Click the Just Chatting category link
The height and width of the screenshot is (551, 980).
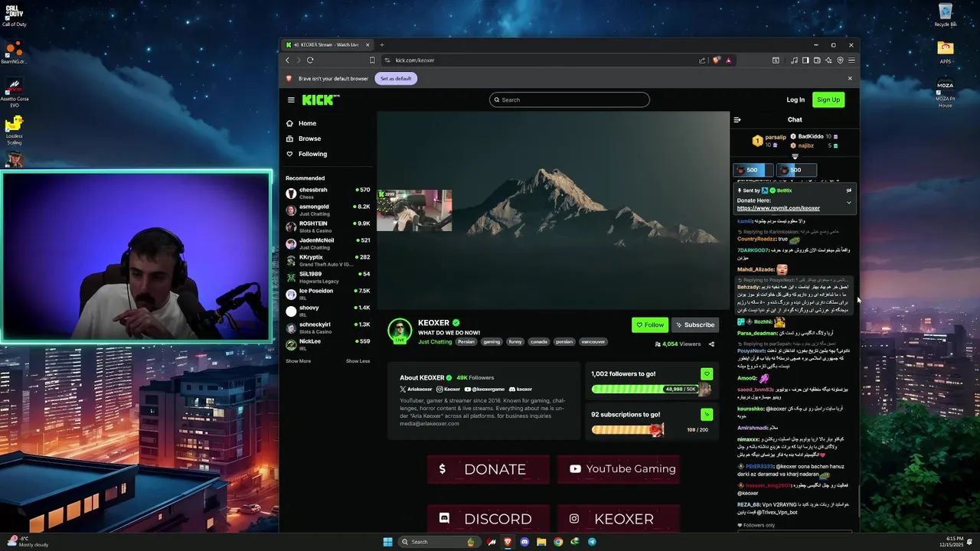click(435, 341)
